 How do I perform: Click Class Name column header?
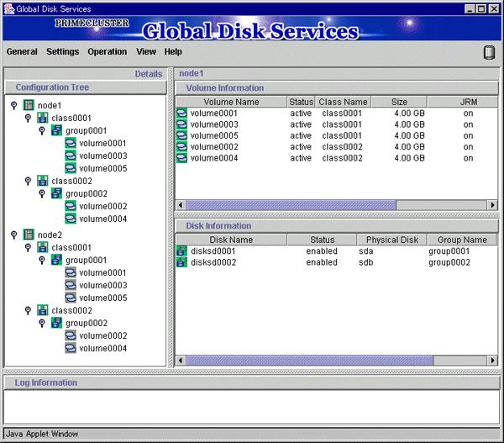click(343, 102)
